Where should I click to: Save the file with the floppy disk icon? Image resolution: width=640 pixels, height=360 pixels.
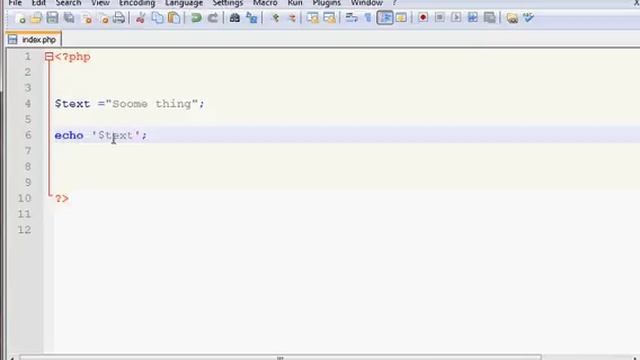click(52, 18)
